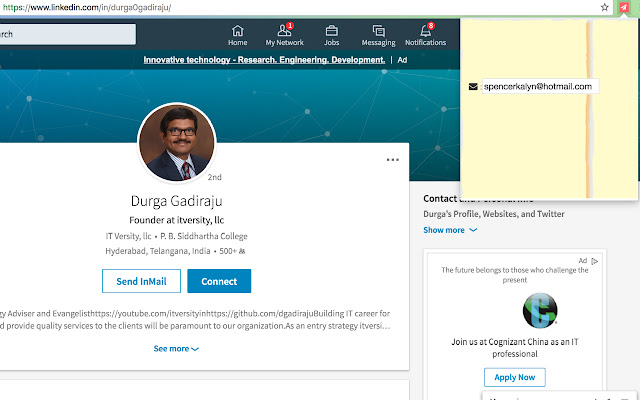Viewport: 640px width, 400px height.
Task: Click the Connect button
Action: pyautogui.click(x=219, y=281)
